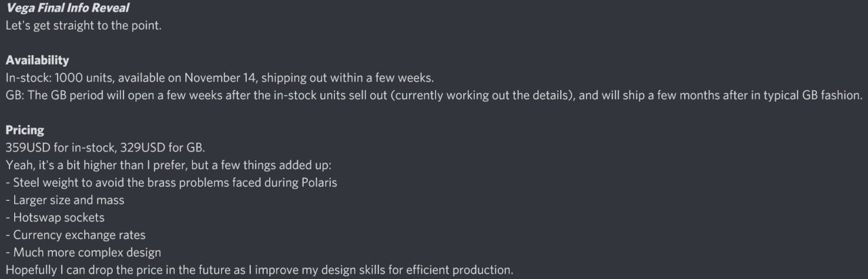Click the line starting 'GB: The GB period'

pyautogui.click(x=434, y=95)
